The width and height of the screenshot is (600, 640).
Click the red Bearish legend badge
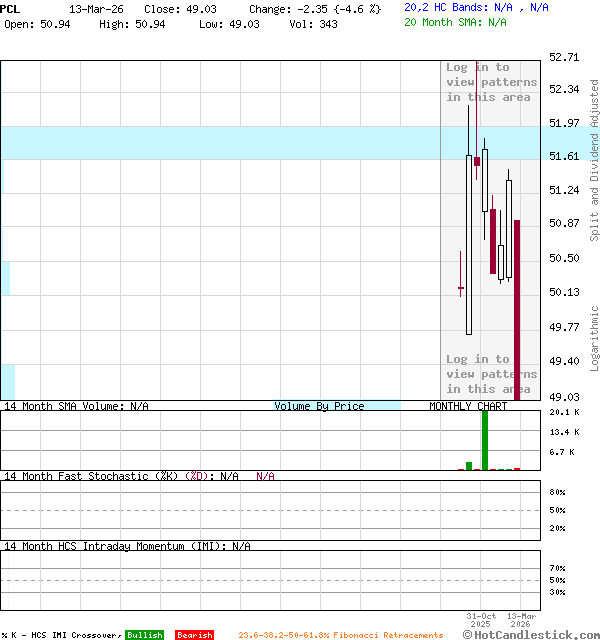194,635
